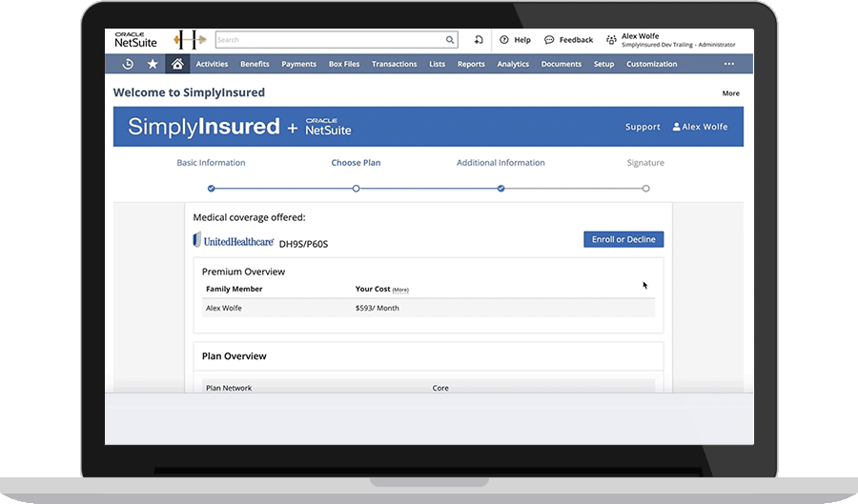Image resolution: width=858 pixels, height=504 pixels.
Task: Go to the Additional Information step
Action: (x=500, y=163)
